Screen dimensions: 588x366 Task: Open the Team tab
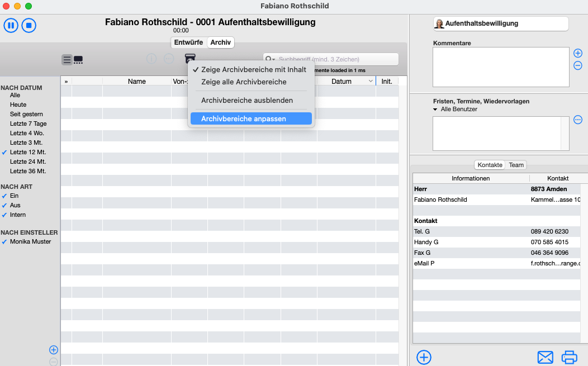[x=516, y=165]
